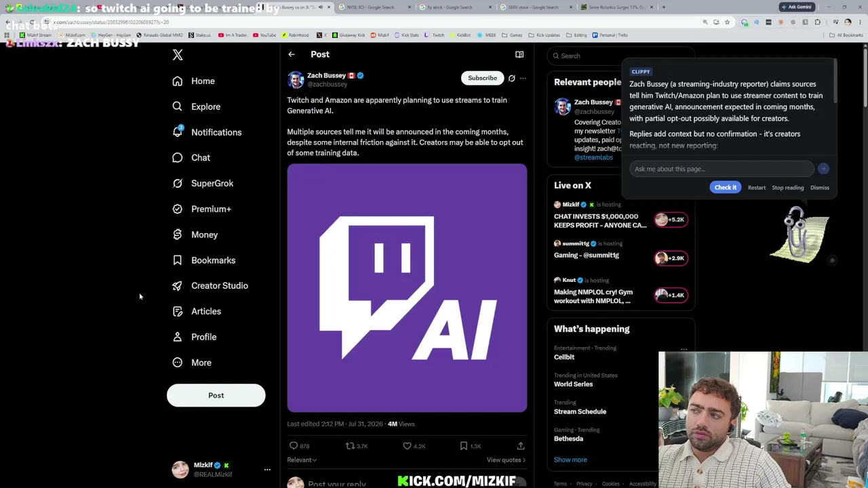Image resolution: width=868 pixels, height=488 pixels.
Task: Click the Profile person icon
Action: (x=177, y=337)
